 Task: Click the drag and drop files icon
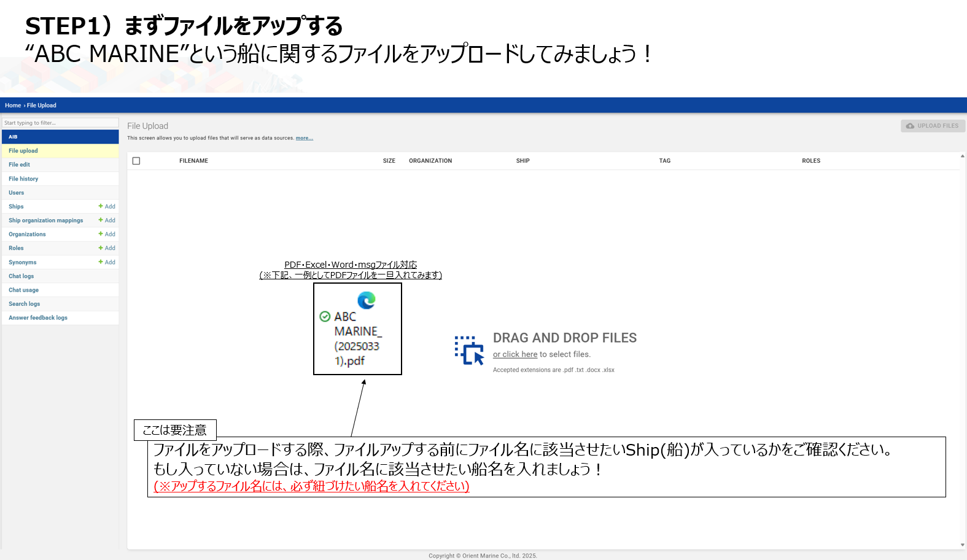tap(469, 350)
